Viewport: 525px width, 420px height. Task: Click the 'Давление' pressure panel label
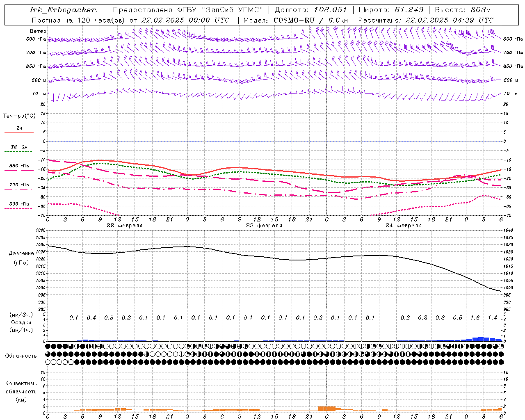click(21, 253)
